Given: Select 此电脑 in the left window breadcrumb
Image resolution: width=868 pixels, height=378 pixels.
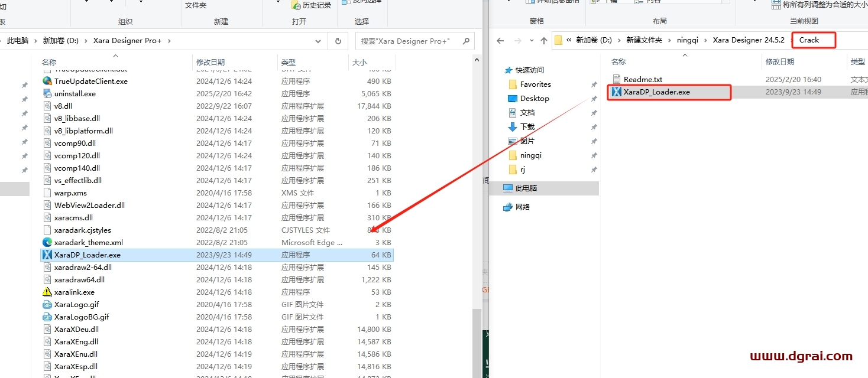Looking at the screenshot, I should tap(18, 41).
